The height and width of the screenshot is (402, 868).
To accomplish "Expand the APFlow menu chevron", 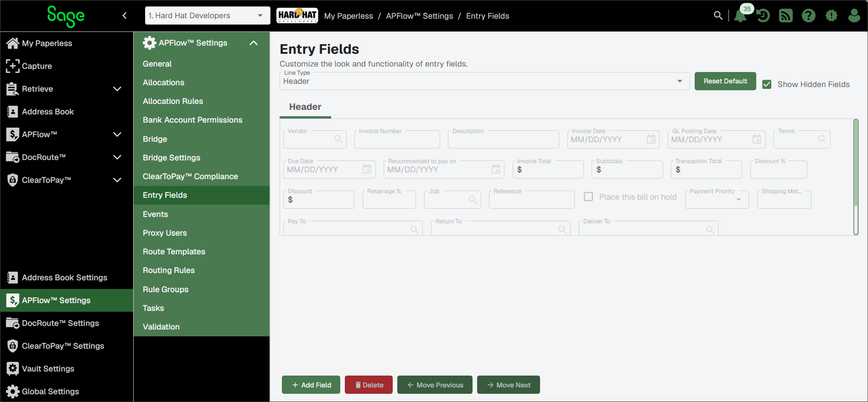I will pyautogui.click(x=117, y=134).
